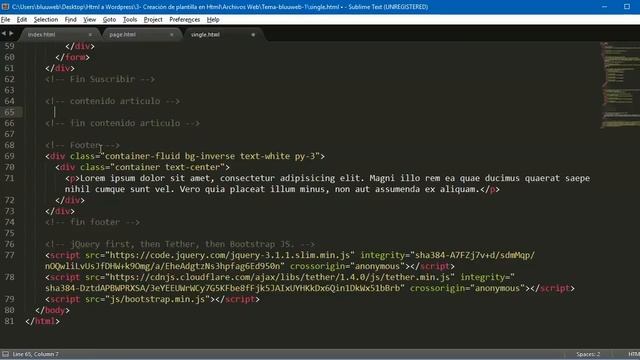
Task: Click the 'jQuery first, then Tether' comment
Action: [180, 244]
